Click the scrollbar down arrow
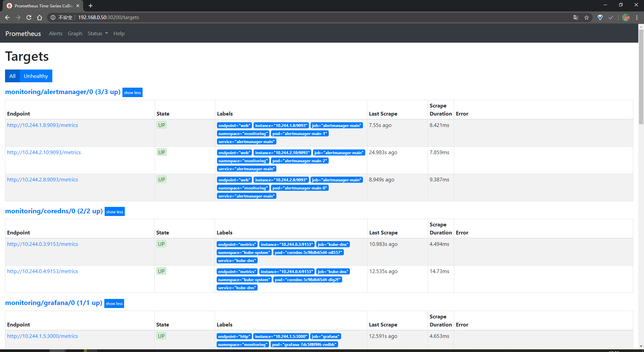This screenshot has width=644, height=352. click(641, 346)
